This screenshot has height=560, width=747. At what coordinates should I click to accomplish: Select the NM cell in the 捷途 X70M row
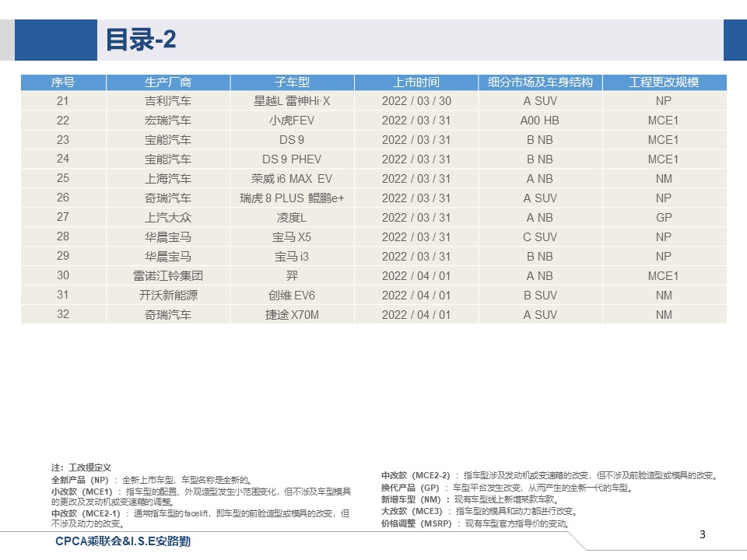[x=665, y=315]
